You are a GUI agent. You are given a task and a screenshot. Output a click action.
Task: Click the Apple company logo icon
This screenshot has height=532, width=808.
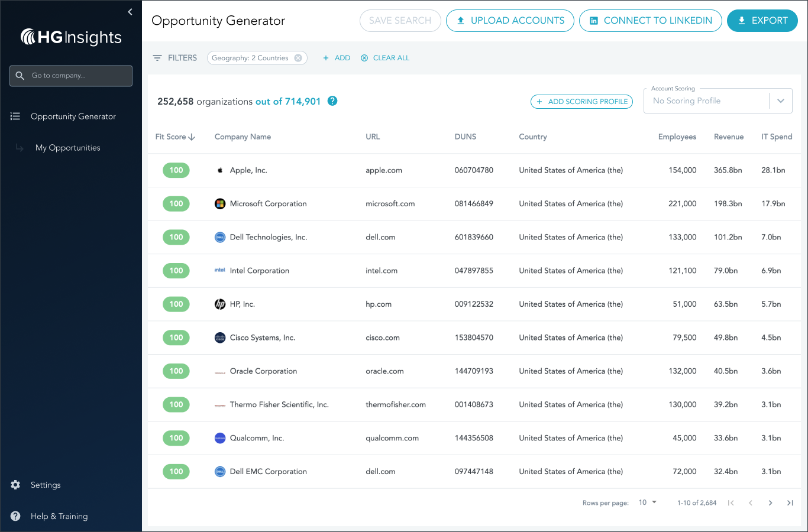click(220, 170)
